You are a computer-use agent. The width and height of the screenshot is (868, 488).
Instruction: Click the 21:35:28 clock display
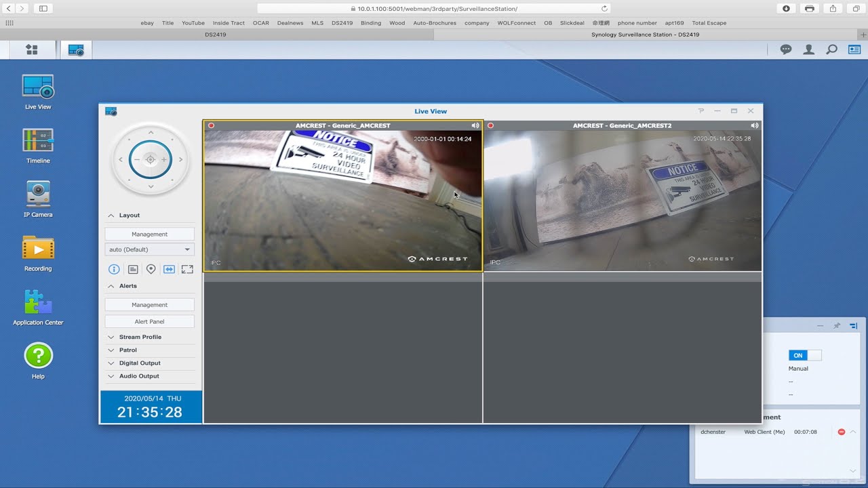pyautogui.click(x=150, y=412)
